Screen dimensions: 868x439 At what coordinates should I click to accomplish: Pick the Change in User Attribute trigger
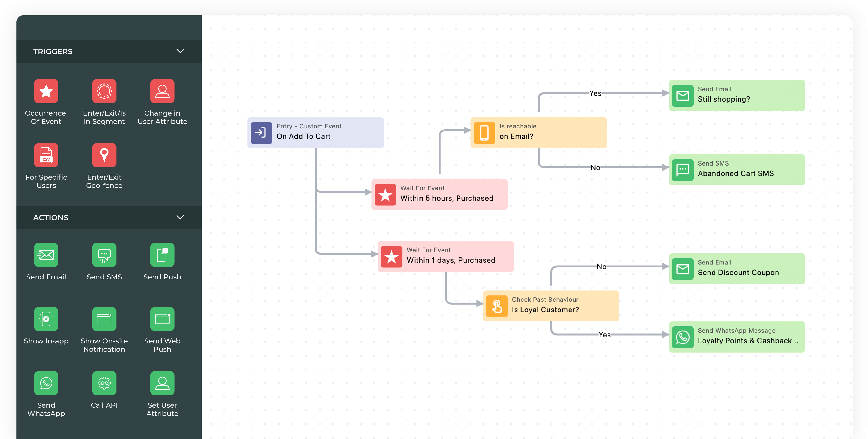tap(162, 91)
